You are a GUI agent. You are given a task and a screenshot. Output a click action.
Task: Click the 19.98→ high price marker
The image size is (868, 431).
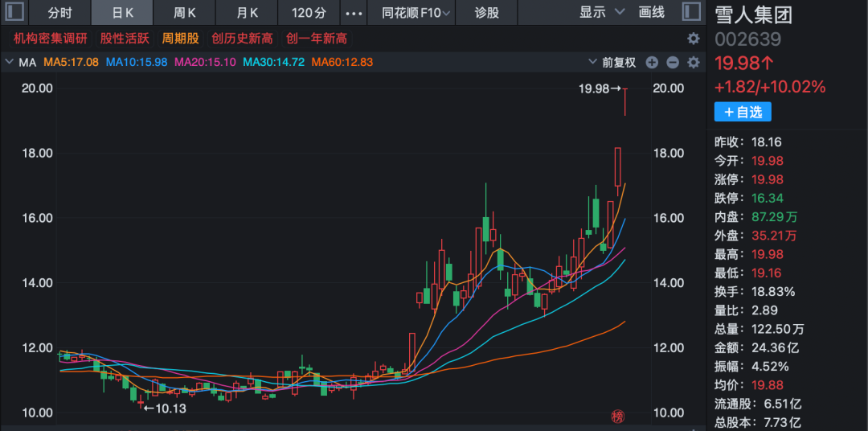pyautogui.click(x=600, y=88)
